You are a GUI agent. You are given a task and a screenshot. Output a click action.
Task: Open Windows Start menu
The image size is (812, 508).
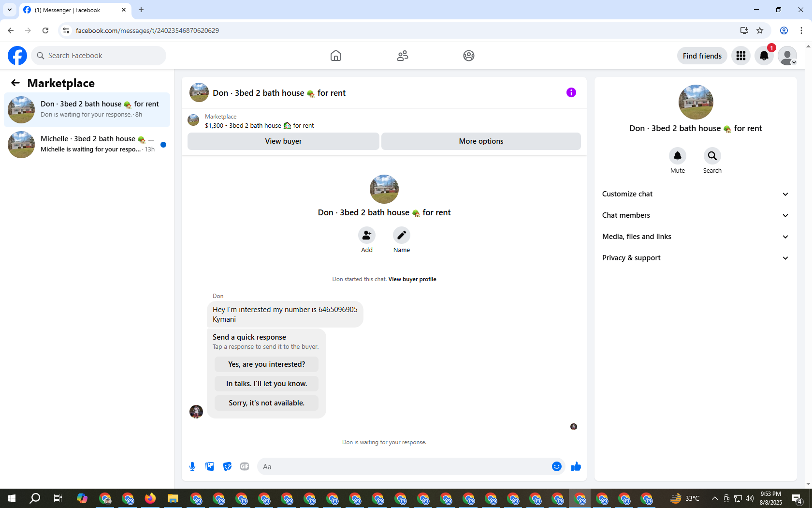coord(12,498)
